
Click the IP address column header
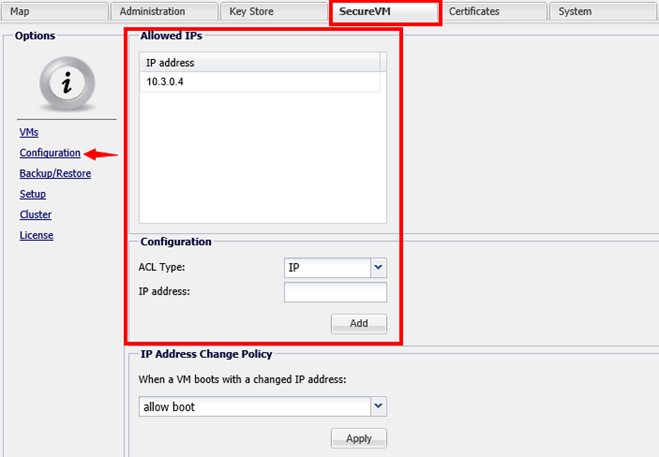tap(259, 63)
